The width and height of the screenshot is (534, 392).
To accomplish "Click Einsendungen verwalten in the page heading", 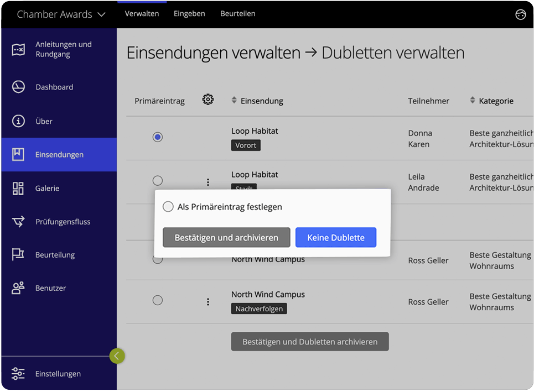I will pyautogui.click(x=214, y=53).
